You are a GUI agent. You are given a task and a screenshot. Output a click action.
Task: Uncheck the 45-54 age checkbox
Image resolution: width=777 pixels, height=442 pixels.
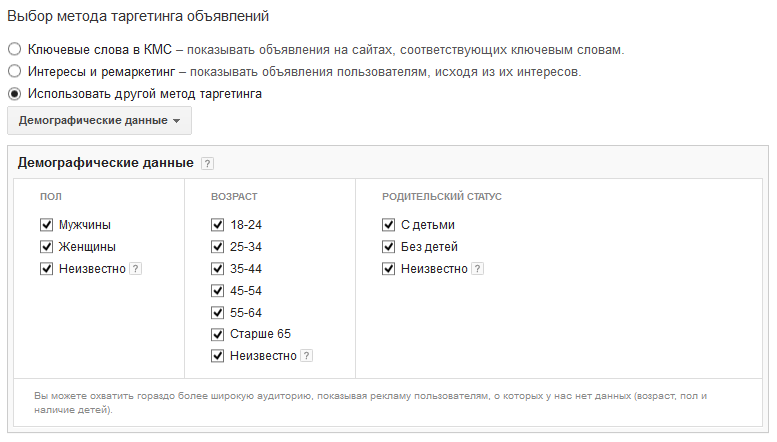click(218, 291)
